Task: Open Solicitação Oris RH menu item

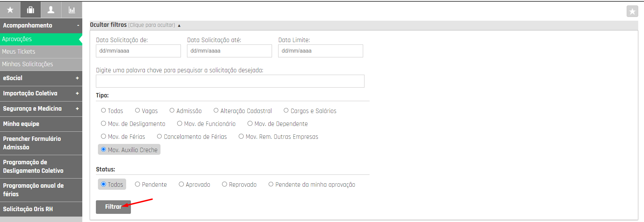Action: click(41, 209)
